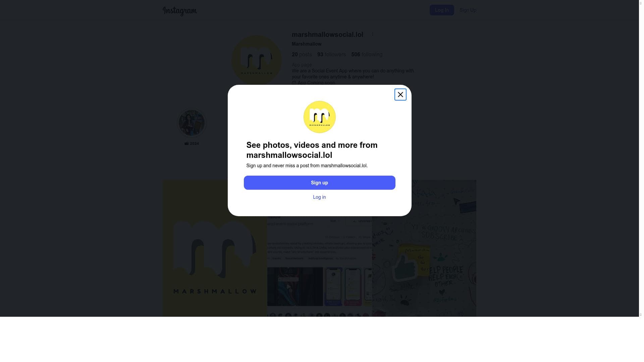Click the page vertical scrollbar
This screenshot has height=362, width=644.
tap(641, 158)
